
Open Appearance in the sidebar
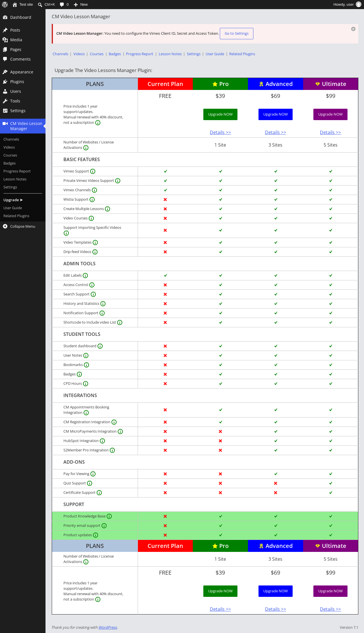click(23, 72)
